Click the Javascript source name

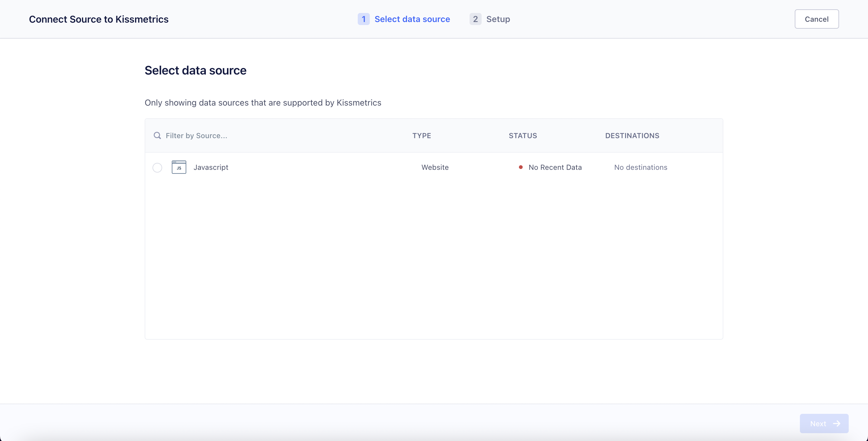coord(211,167)
